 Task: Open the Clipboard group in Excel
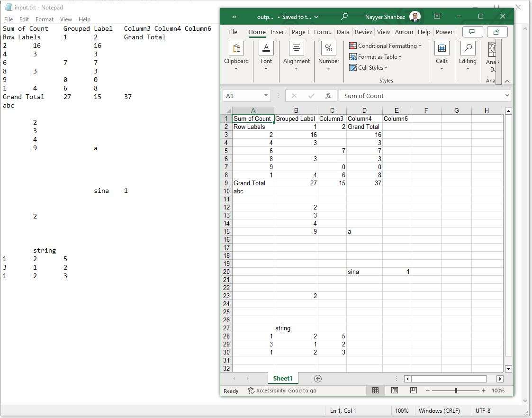[236, 56]
